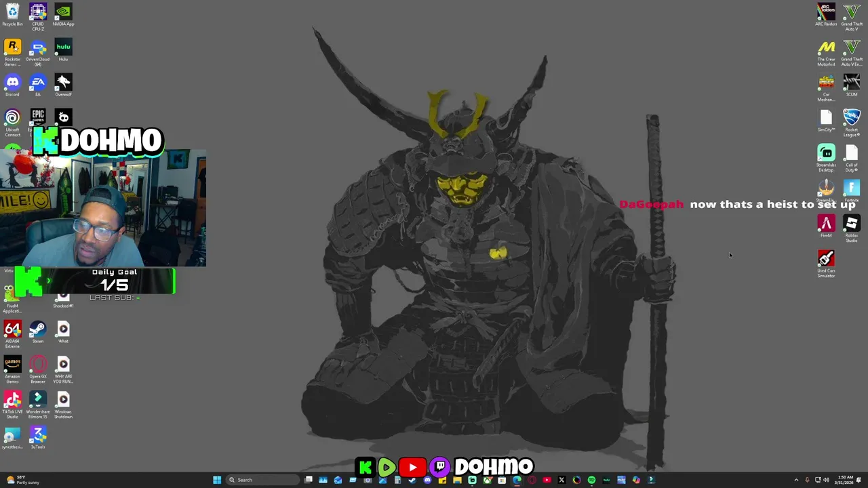The height and width of the screenshot is (488, 868).
Task: Launch 3uTools from the desktop
Action: click(x=38, y=438)
